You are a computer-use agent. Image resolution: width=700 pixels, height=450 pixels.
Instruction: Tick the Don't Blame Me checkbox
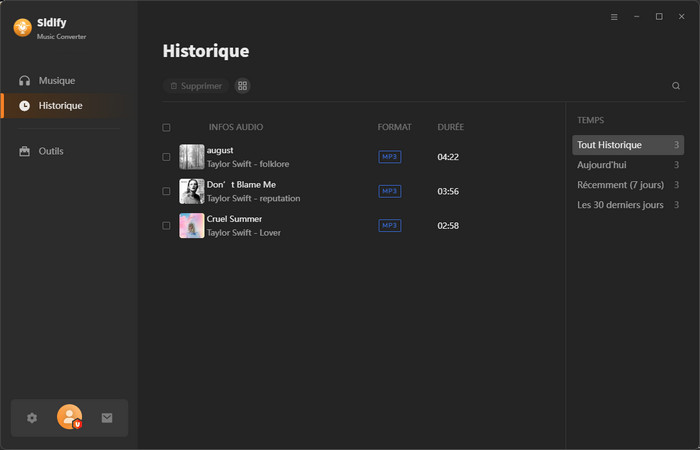(166, 191)
